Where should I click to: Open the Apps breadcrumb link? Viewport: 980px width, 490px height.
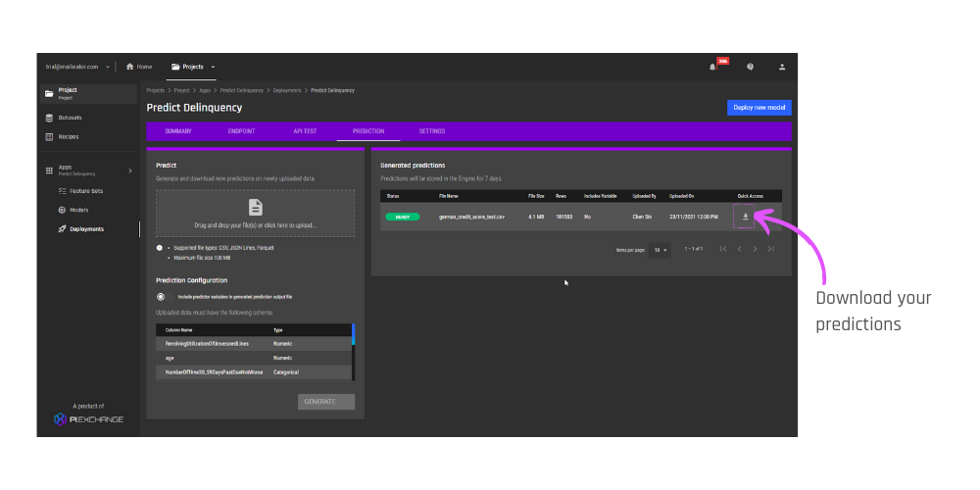[205, 90]
